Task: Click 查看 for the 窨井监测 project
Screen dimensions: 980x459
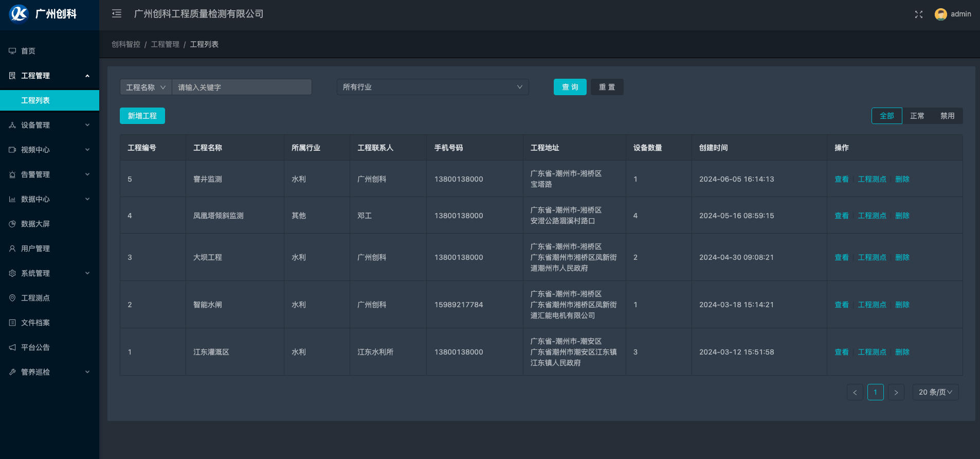Action: click(x=841, y=179)
